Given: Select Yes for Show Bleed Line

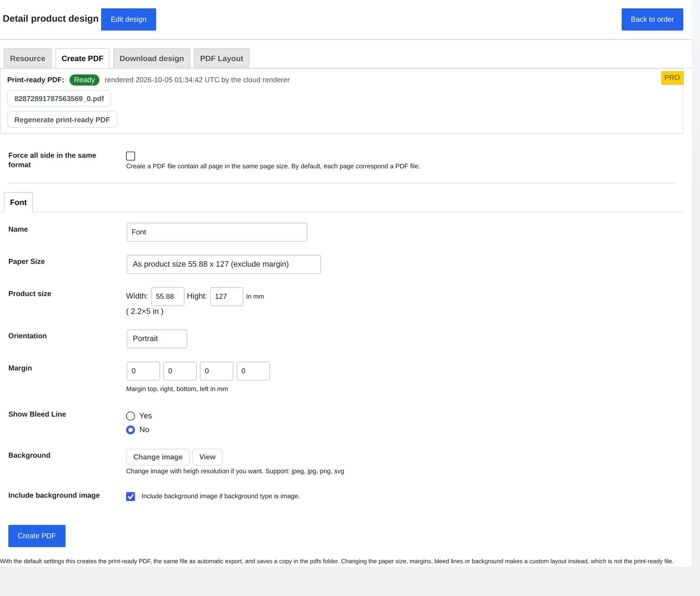Looking at the screenshot, I should [x=130, y=416].
